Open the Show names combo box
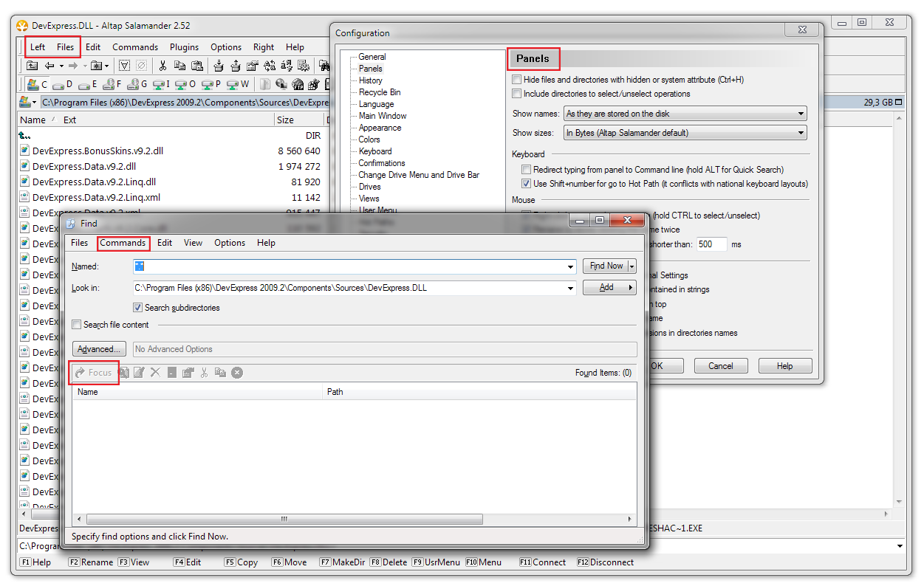This screenshot has height=586, width=924. coord(685,114)
